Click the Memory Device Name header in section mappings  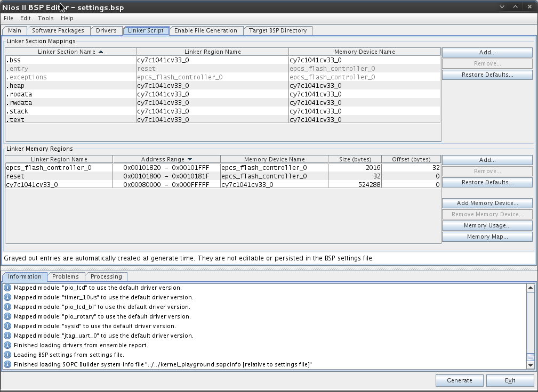[364, 52]
